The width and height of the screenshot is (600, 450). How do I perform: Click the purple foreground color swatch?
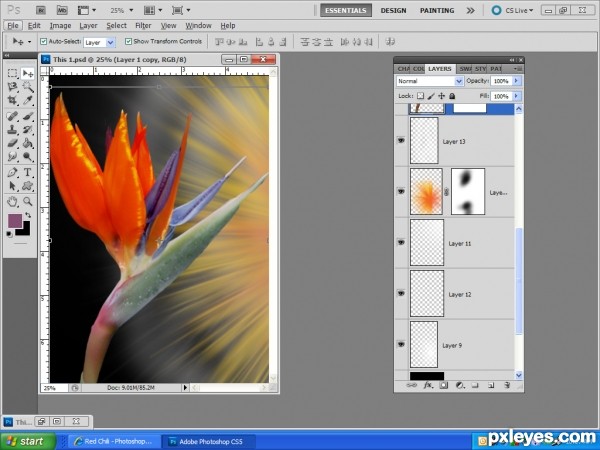[15, 221]
